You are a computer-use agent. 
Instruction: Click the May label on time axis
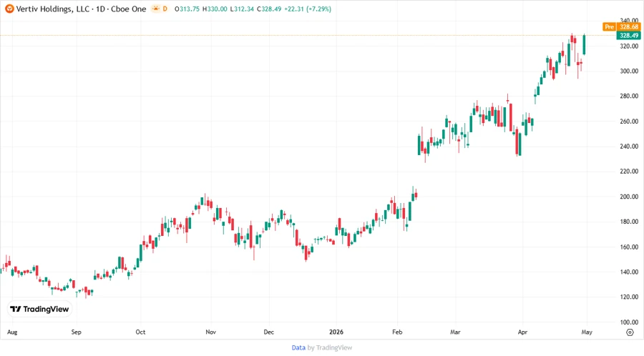tap(587, 332)
